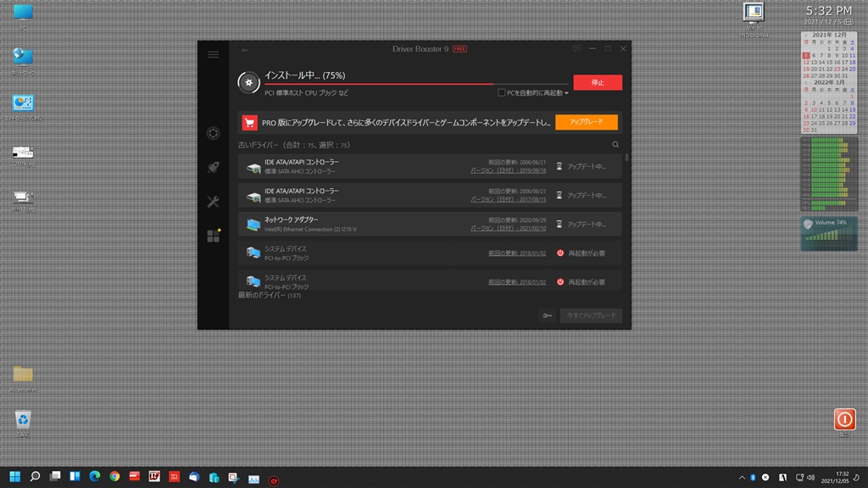This screenshot has width=868, height=488.
Task: Open the Rescue Center lifebuoy sidebar icon
Action: pyautogui.click(x=213, y=133)
